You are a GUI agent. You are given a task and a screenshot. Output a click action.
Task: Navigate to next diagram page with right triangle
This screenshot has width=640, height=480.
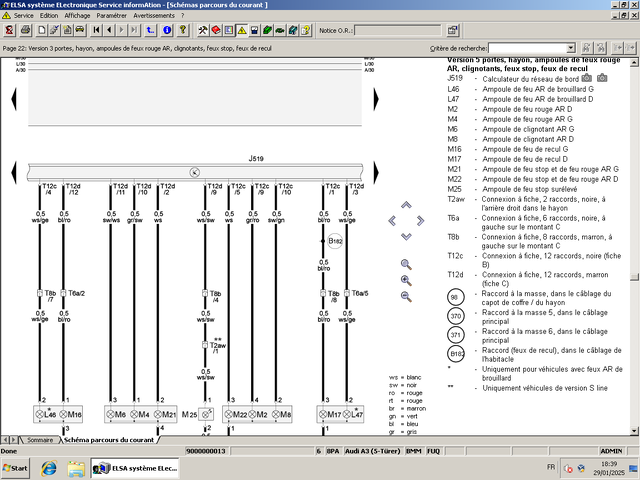pyautogui.click(x=375, y=101)
